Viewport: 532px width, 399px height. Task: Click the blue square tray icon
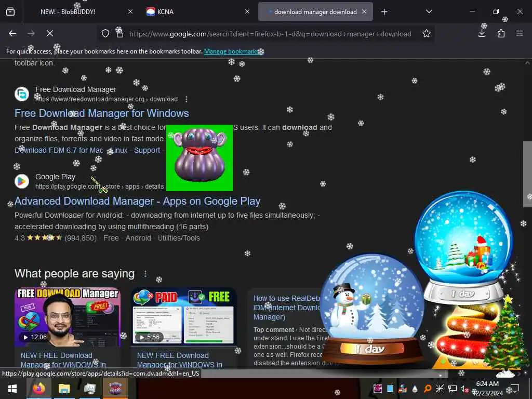pyautogui.click(x=390, y=389)
